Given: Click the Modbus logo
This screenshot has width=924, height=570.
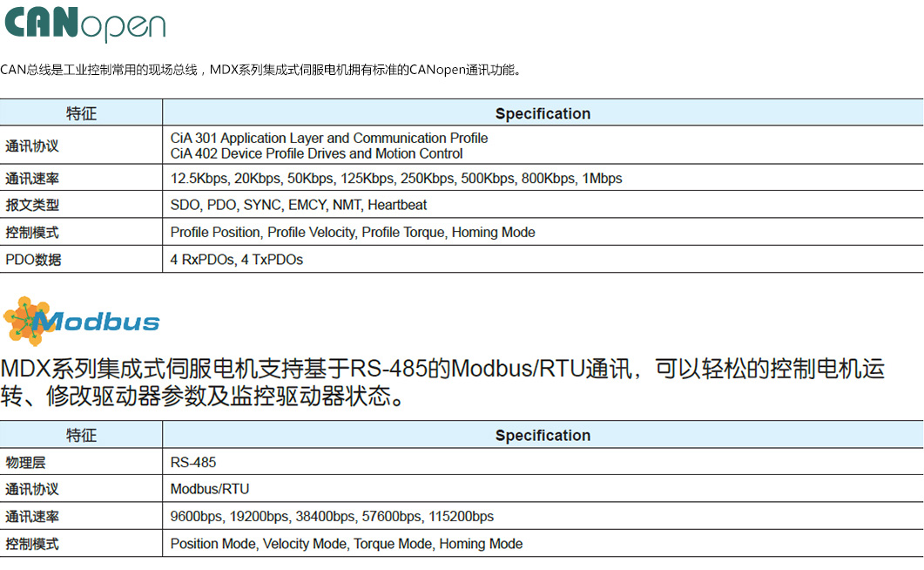Looking at the screenshot, I should pos(81,321).
